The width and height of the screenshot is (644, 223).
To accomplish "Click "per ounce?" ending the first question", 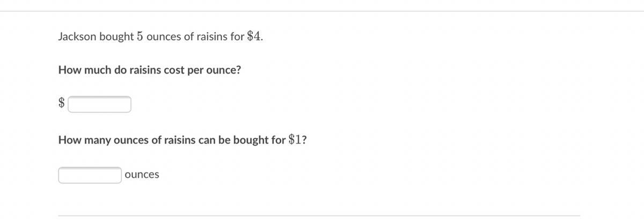I will pyautogui.click(x=215, y=70).
